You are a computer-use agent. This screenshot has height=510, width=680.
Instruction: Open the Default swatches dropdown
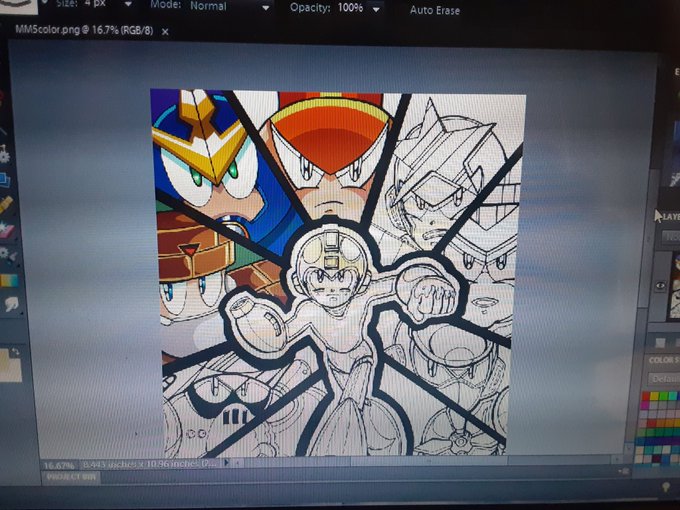tap(665, 379)
